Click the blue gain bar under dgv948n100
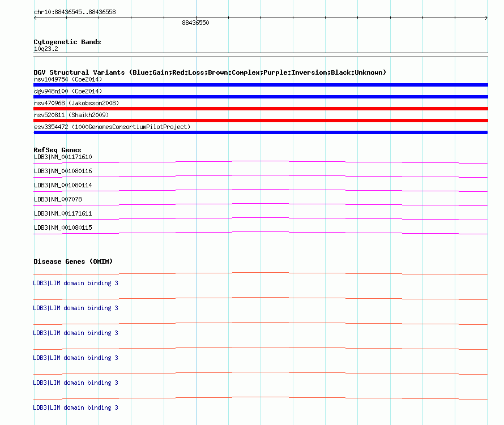 click(x=260, y=97)
